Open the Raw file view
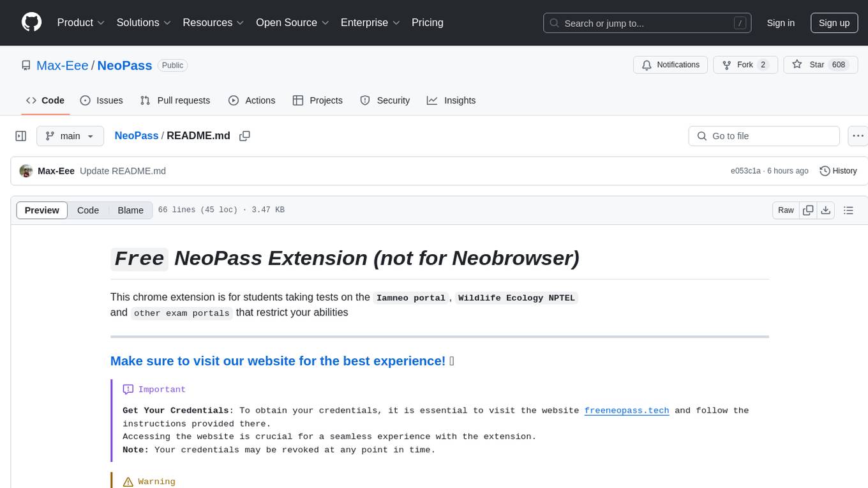Screen dimensions: 868x488 (x=786, y=210)
